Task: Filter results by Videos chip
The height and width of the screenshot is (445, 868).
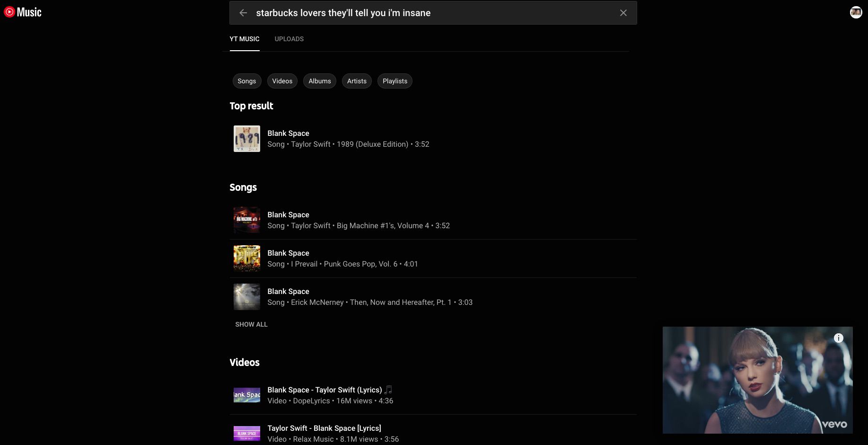Action: point(282,81)
